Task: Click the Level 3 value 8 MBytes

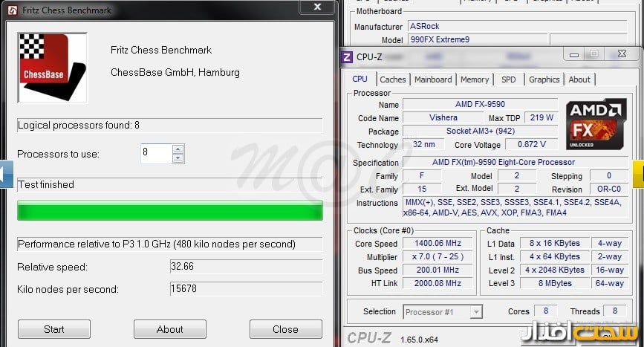Action: click(x=554, y=283)
